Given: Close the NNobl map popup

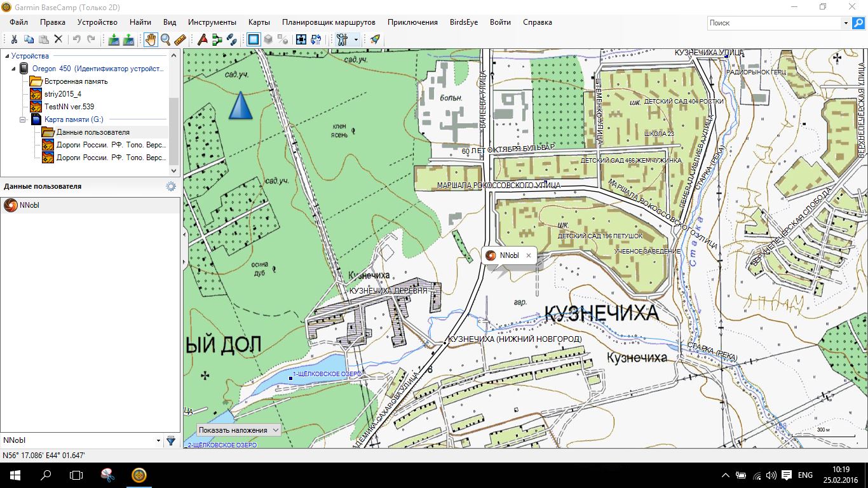Looking at the screenshot, I should point(528,255).
